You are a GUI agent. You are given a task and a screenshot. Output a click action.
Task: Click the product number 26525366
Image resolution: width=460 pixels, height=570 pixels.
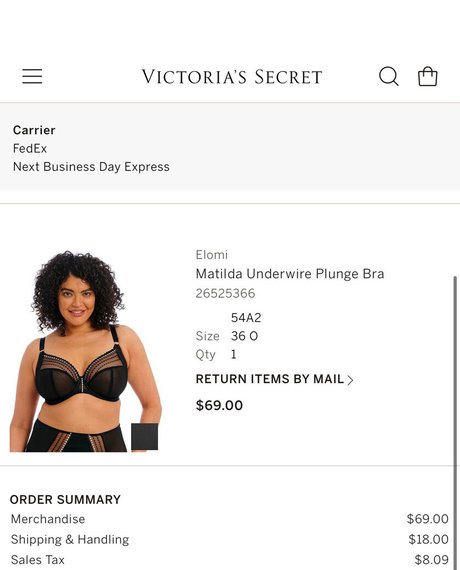[225, 293]
